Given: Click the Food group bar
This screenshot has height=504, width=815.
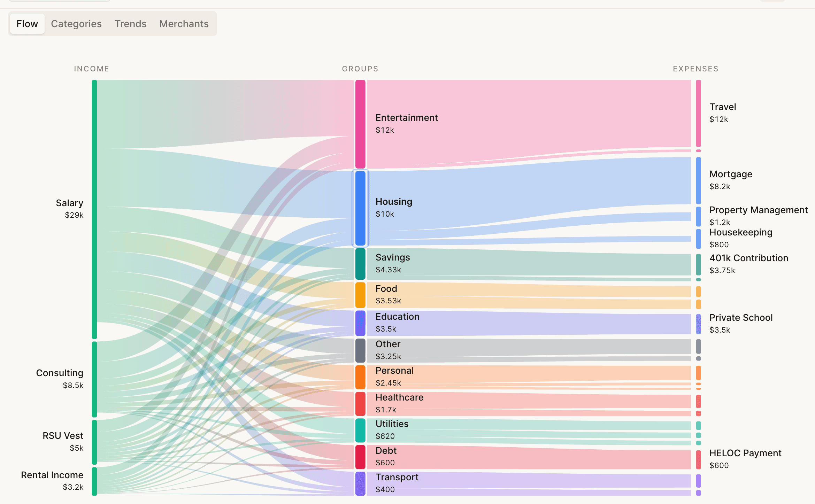Looking at the screenshot, I should pos(360,294).
